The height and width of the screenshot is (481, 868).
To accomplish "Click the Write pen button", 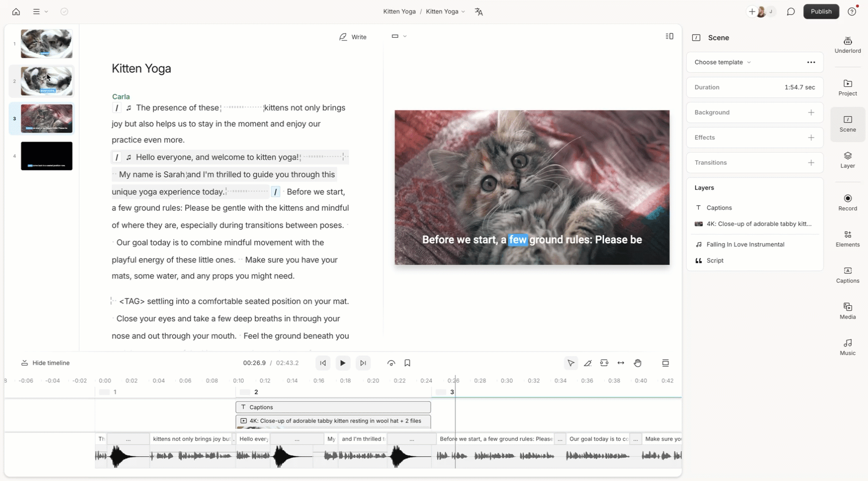I will [x=353, y=37].
